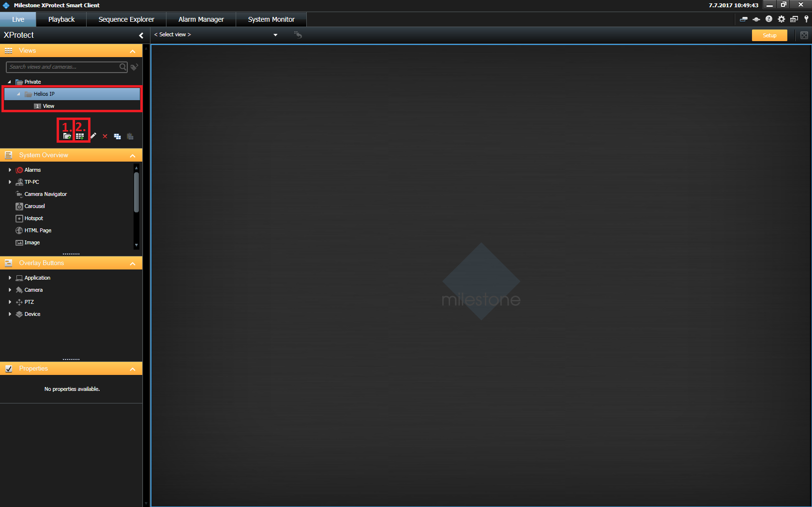Open the Help question mark icon
This screenshot has width=812, height=507.
769,19
